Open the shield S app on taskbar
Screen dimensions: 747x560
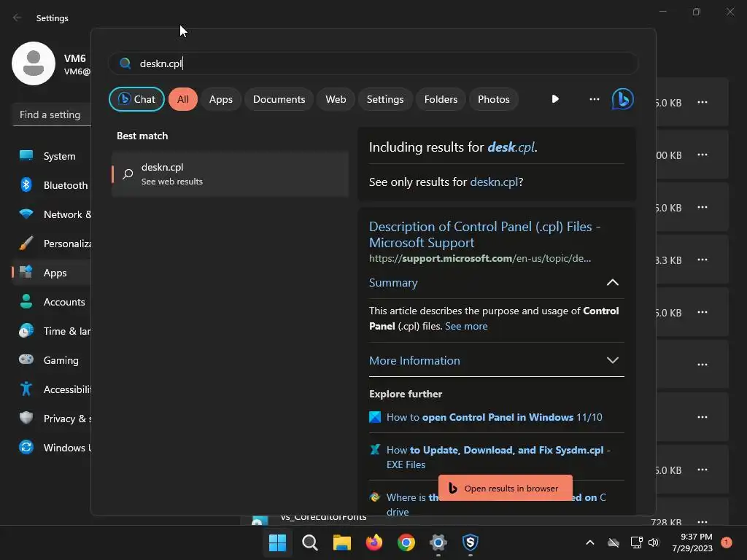point(471,542)
